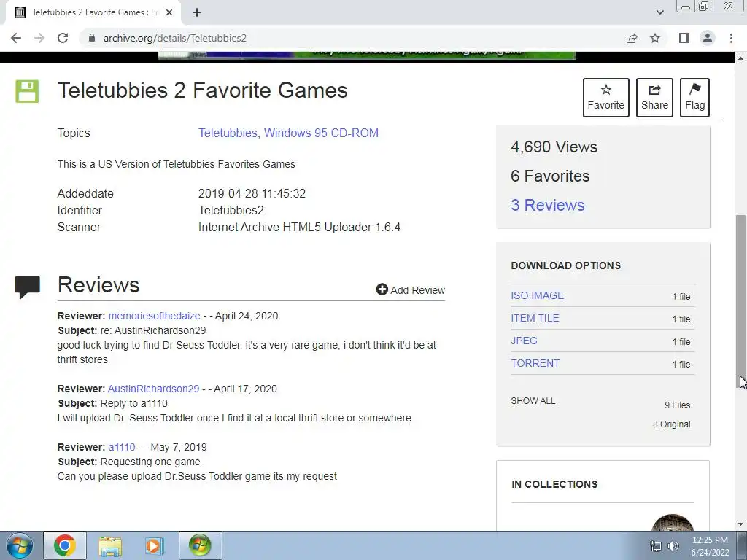Select the Teletubbies 2 Favorite Games tab

point(93,12)
